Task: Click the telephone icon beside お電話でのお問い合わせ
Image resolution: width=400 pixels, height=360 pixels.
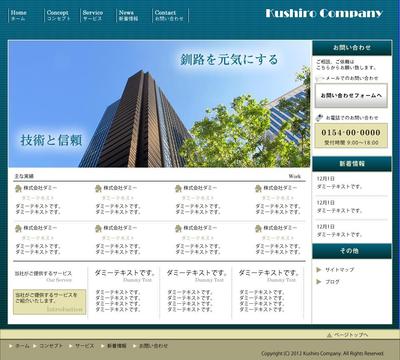Action: pyautogui.click(x=319, y=118)
